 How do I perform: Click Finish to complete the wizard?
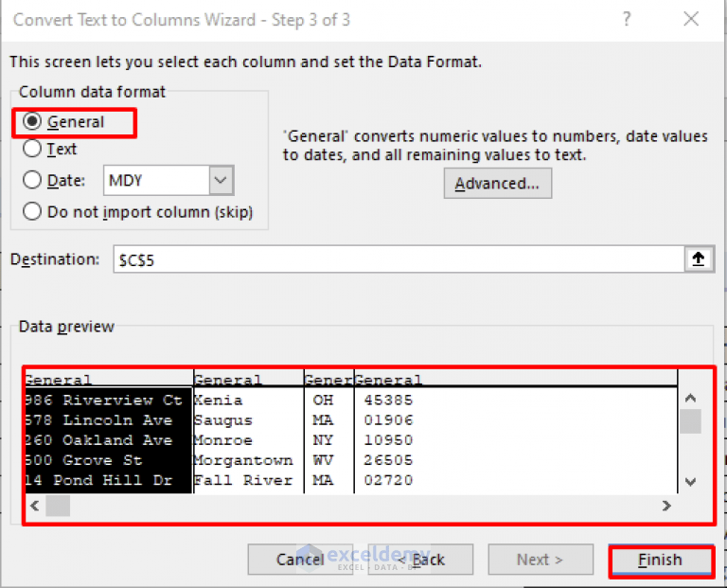(661, 560)
